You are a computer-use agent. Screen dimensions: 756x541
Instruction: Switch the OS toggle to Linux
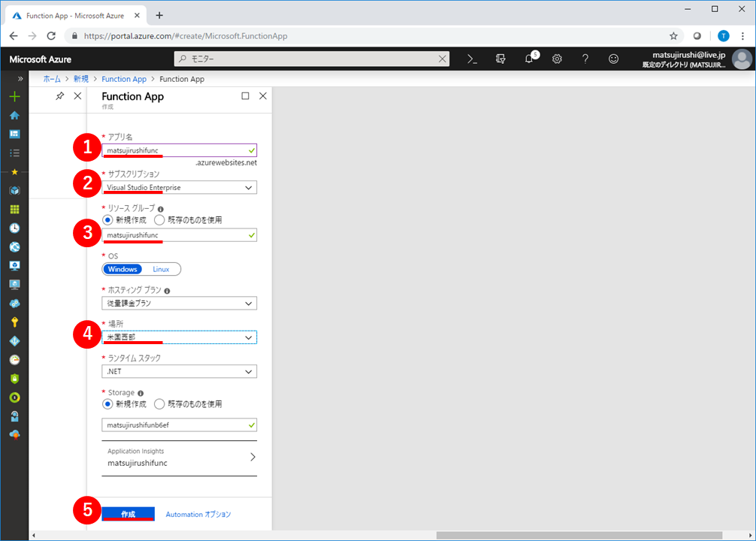click(x=161, y=269)
